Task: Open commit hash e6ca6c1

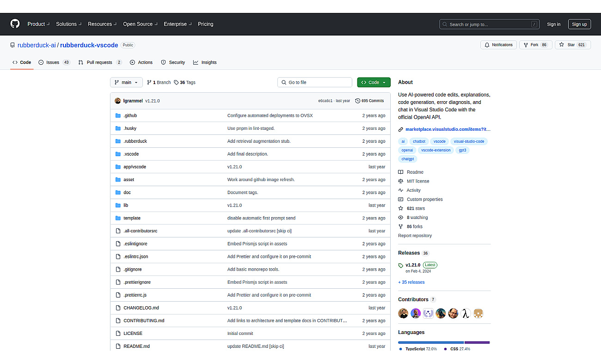Action: (325, 101)
